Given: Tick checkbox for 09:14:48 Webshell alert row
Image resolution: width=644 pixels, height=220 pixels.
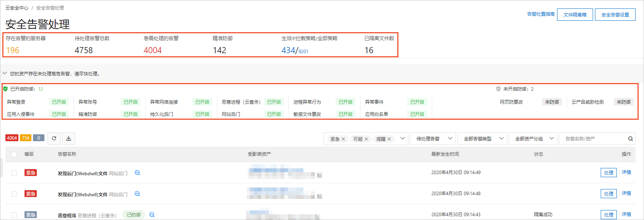Looking at the screenshot, I should (14, 194).
